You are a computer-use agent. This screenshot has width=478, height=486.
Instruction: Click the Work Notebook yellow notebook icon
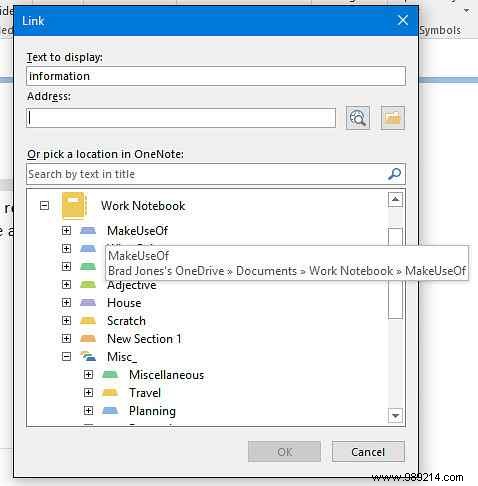75,206
